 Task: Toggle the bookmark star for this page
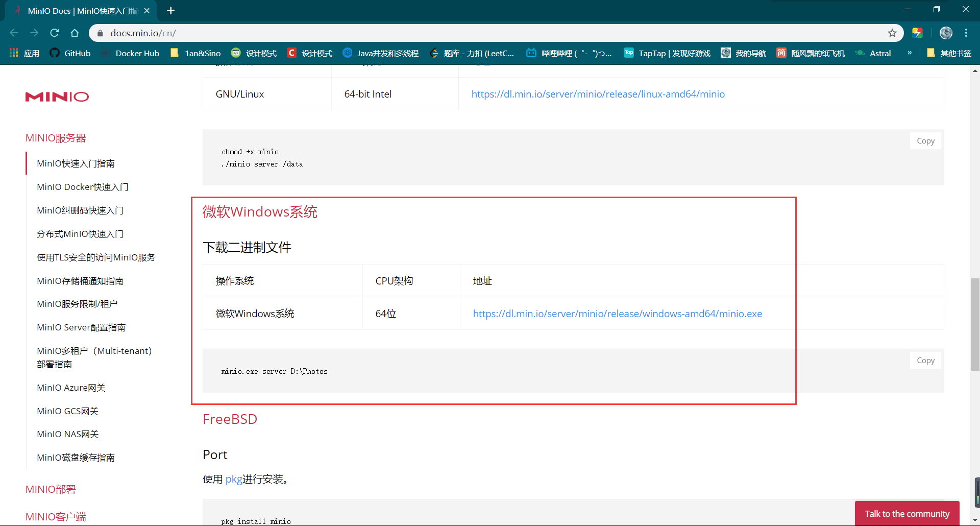pyautogui.click(x=893, y=33)
